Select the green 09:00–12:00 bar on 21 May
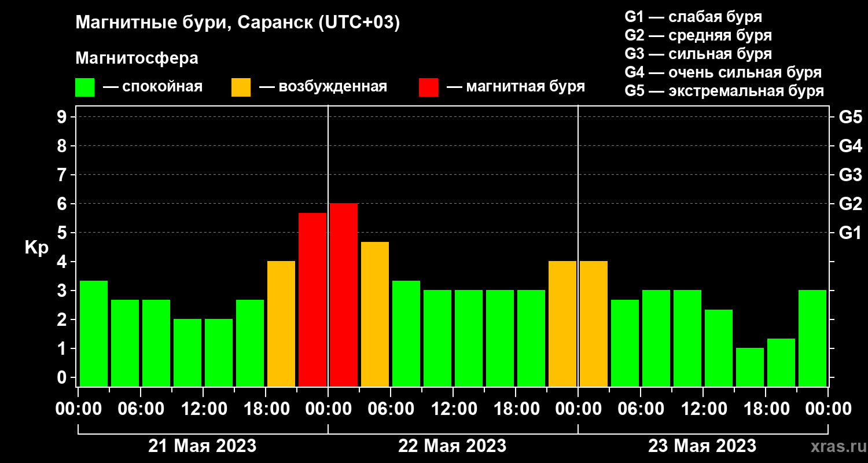Image resolution: width=868 pixels, height=463 pixels. click(x=187, y=352)
